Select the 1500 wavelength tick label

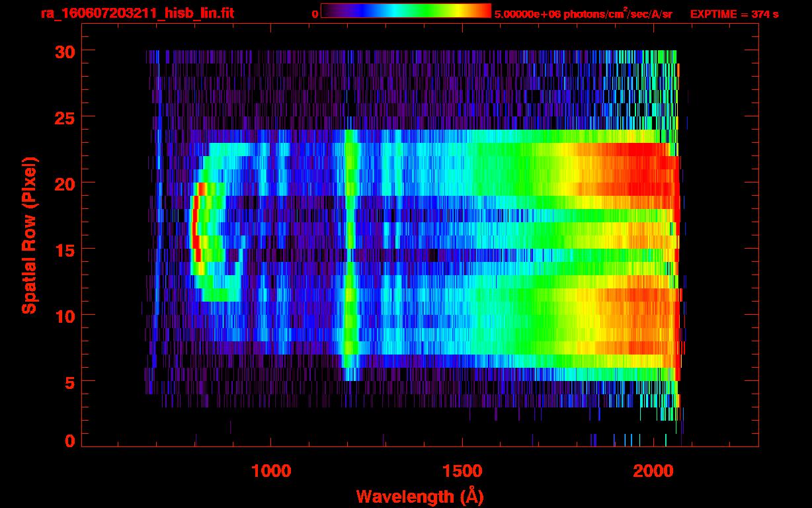[462, 470]
